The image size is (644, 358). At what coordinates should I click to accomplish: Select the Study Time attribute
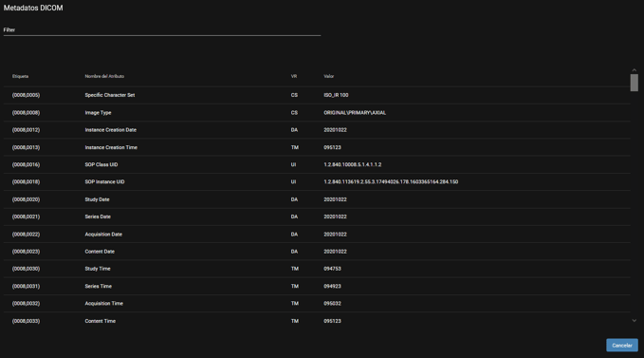click(x=98, y=269)
